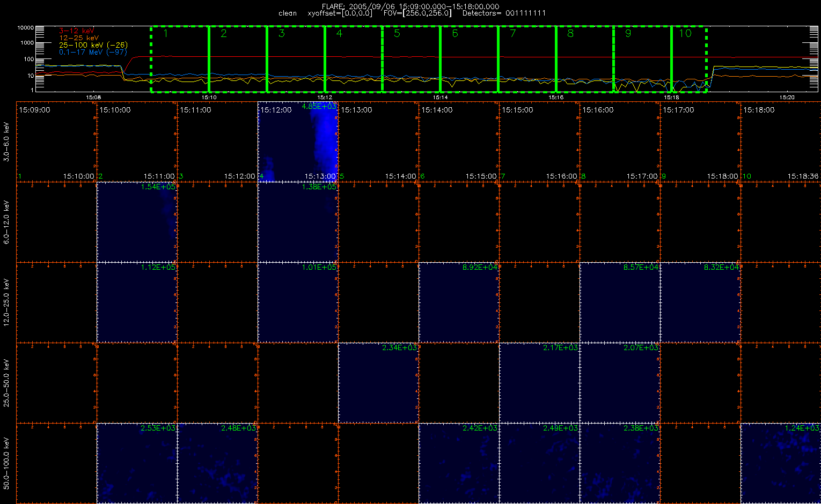The image size is (821, 504).
Task: Open the 50.0-100.0 keV image labeled 1.24E+03
Action: (781, 463)
